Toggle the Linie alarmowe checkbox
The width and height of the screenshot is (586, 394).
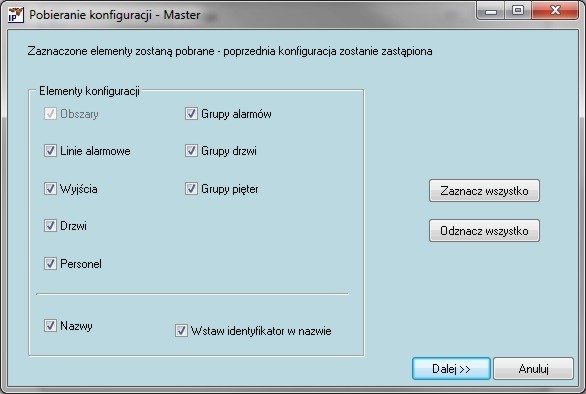(50, 151)
